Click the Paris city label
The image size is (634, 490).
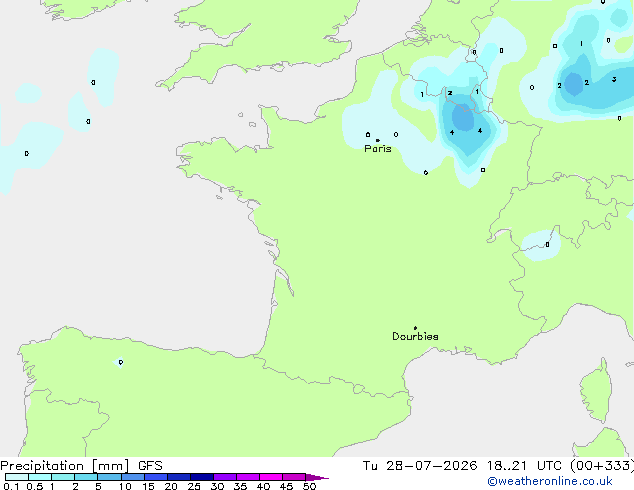(x=378, y=149)
